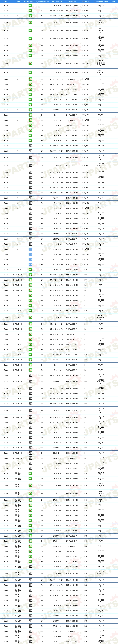The image size is (118, 644).
Task: Click the Moc silnika column header
Action: [x=72, y=2]
